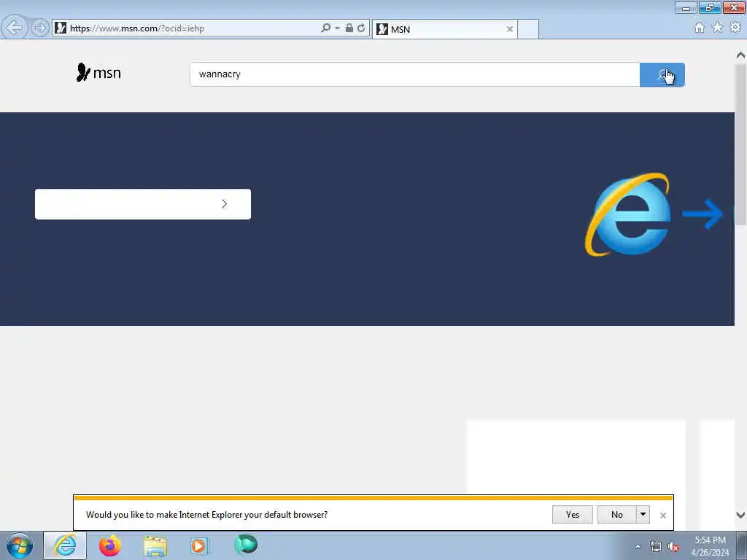Open the address bar autocomplete dropdown arrow
The image size is (747, 560).
coord(337,28)
